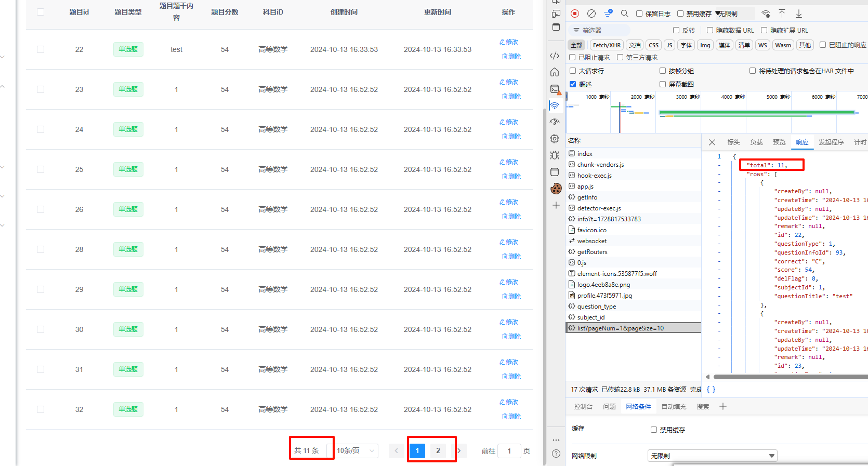Import HAR file upload arrow
This screenshot has height=466, width=868.
[782, 14]
